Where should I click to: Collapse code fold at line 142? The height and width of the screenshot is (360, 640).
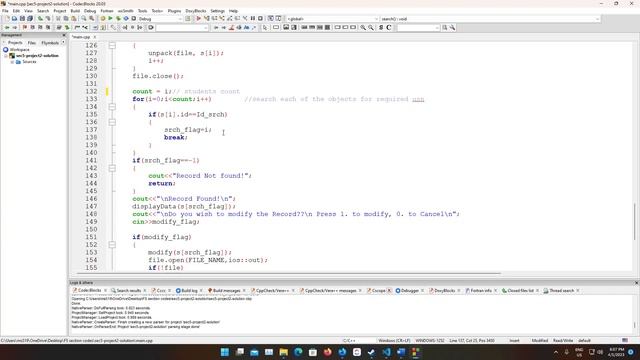point(112,168)
